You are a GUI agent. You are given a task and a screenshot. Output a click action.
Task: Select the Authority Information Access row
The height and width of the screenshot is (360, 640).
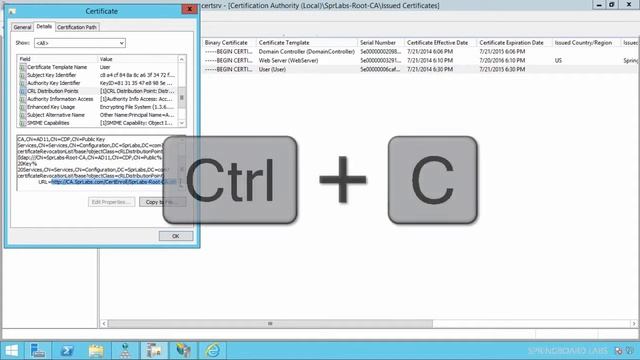pyautogui.click(x=98, y=99)
